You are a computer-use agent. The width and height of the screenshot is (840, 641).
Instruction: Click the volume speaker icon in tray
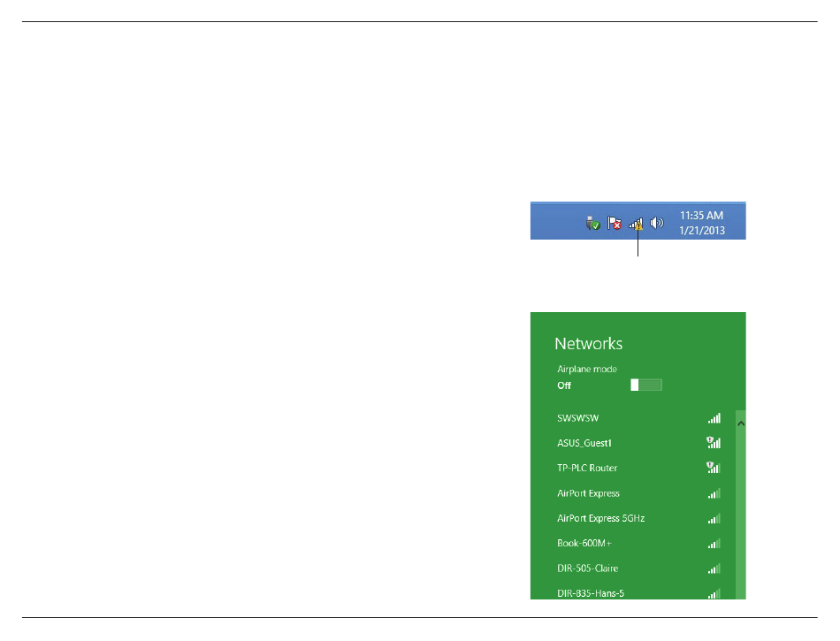(x=656, y=224)
